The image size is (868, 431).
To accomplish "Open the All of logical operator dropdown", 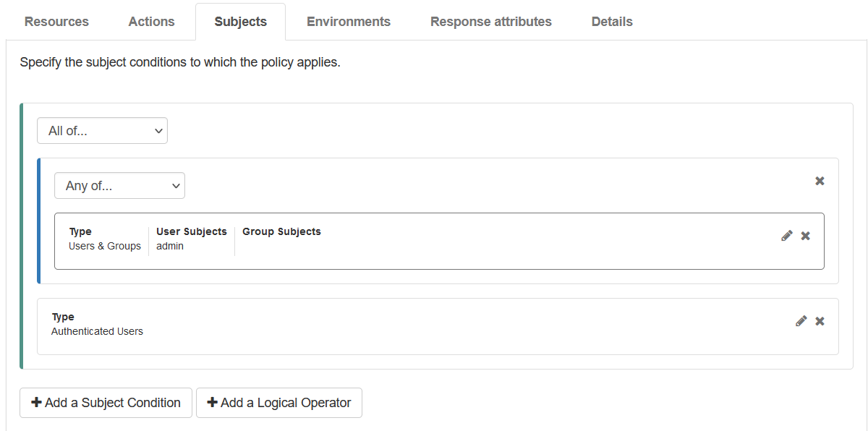I will point(102,130).
